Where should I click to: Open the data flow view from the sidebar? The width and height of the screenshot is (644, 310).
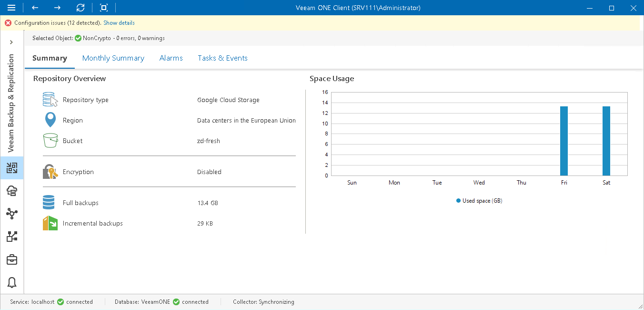click(11, 237)
